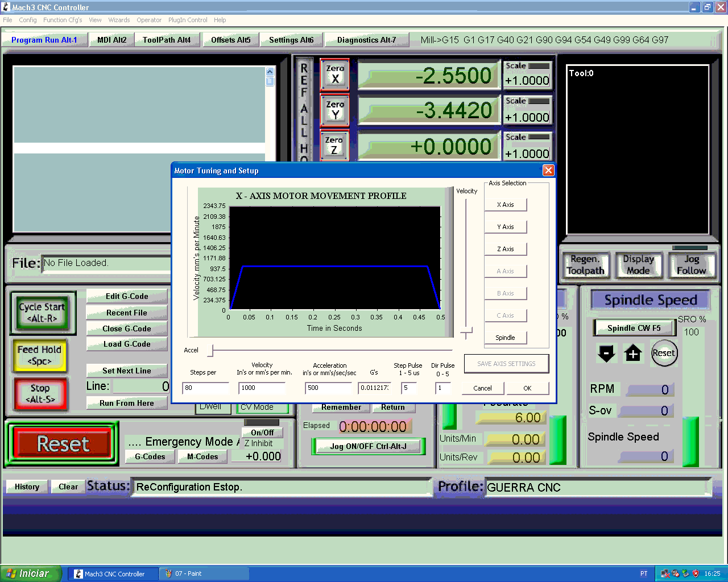Toggle the CV Mode button

262,407
